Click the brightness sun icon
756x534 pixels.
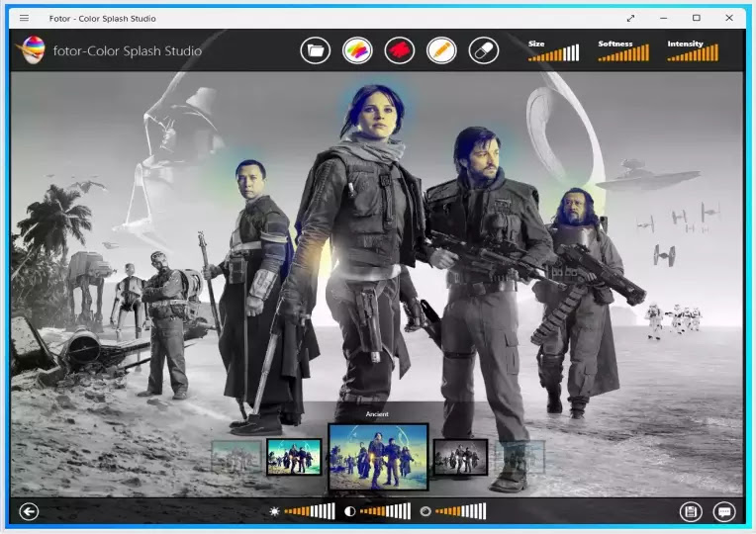tap(274, 511)
